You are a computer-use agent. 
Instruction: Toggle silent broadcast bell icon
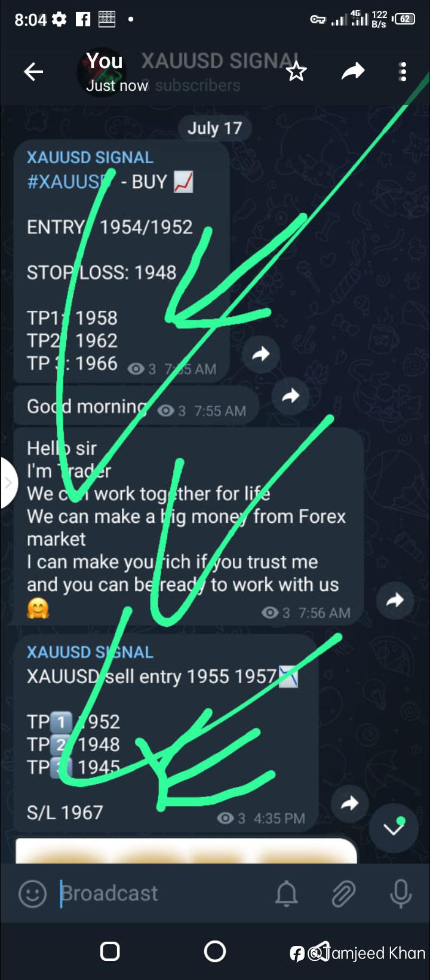tap(287, 894)
